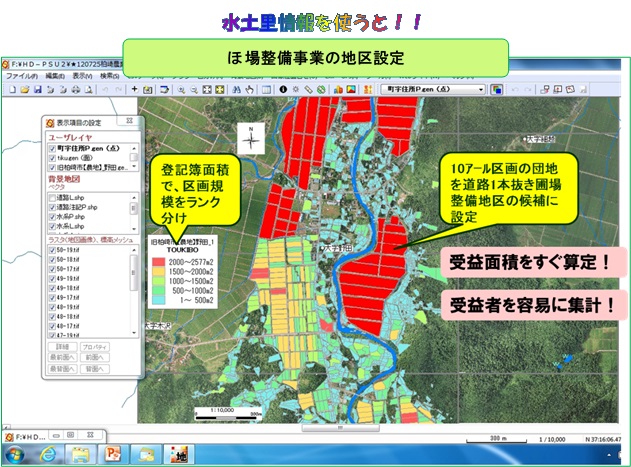
Task: Click the Print preview icon
Action: click(x=88, y=89)
